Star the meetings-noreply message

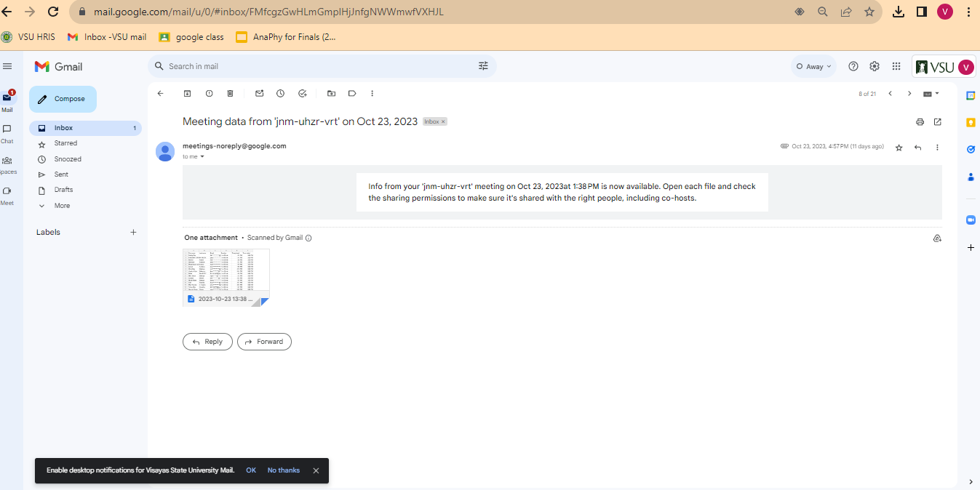899,148
